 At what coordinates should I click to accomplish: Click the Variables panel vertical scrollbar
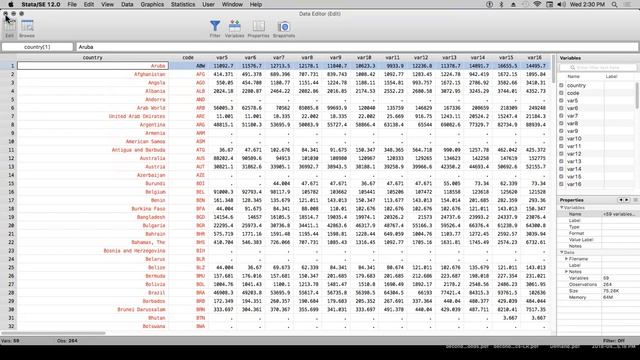pos(637,95)
